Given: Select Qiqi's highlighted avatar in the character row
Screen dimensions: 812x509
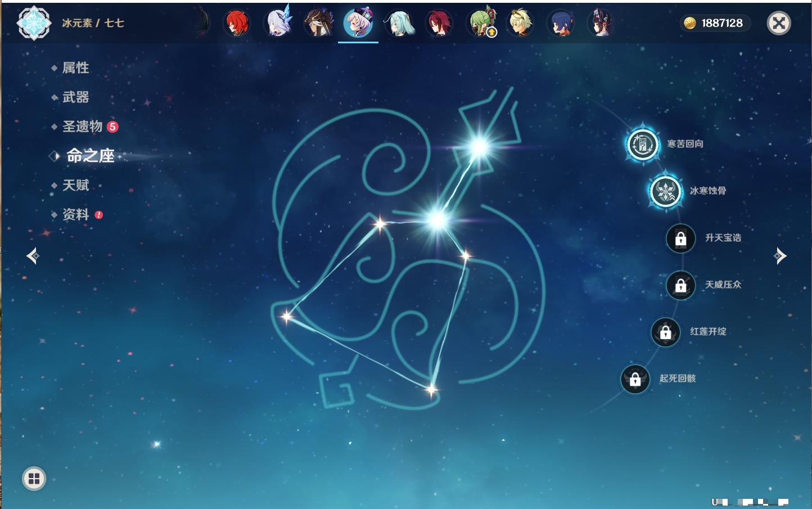Looking at the screenshot, I should (x=358, y=23).
